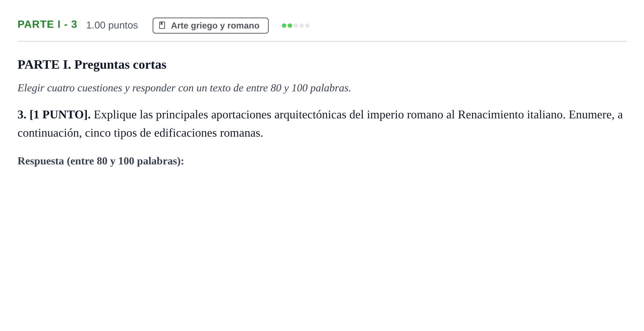The width and height of the screenshot is (644, 331).
Task: Click the fourth gray difficulty dot
Action: pos(302,26)
